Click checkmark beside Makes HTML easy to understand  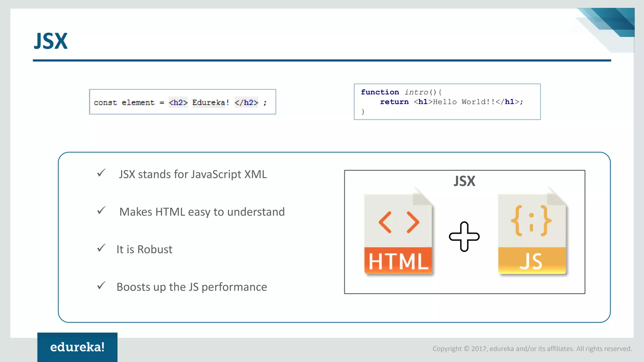[101, 210]
